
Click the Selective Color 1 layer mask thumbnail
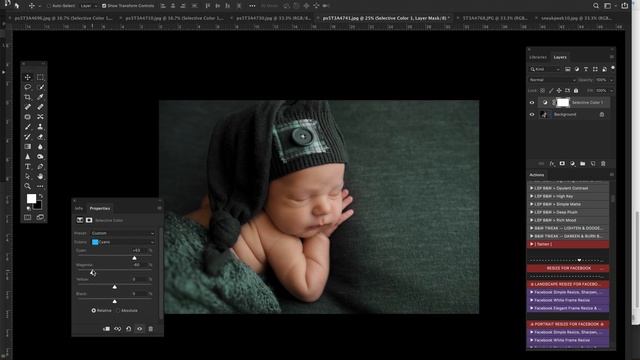pos(563,103)
